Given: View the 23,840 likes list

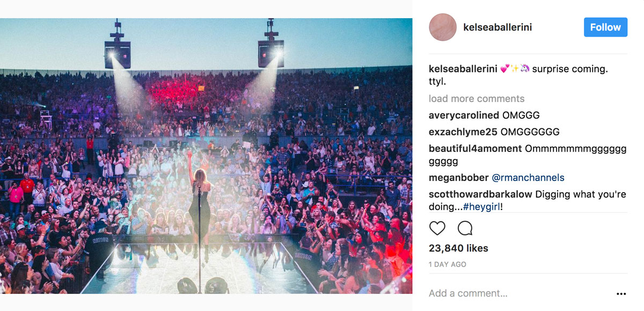Looking at the screenshot, I should point(458,248).
